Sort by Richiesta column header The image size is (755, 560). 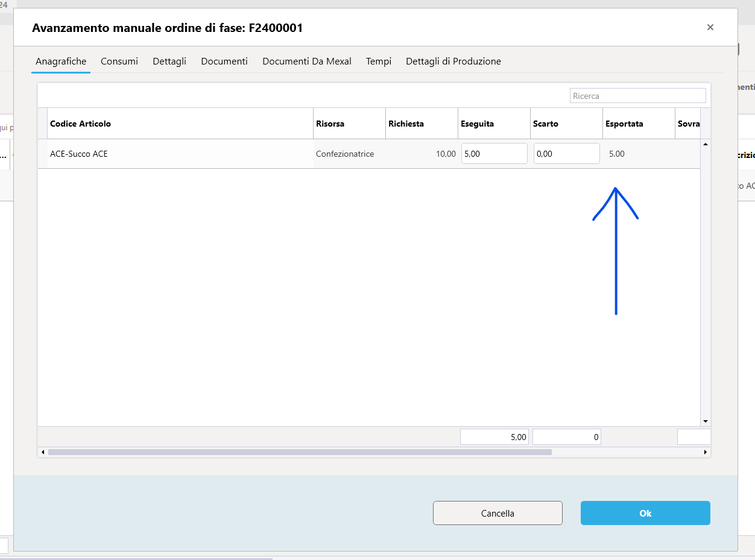coord(422,124)
